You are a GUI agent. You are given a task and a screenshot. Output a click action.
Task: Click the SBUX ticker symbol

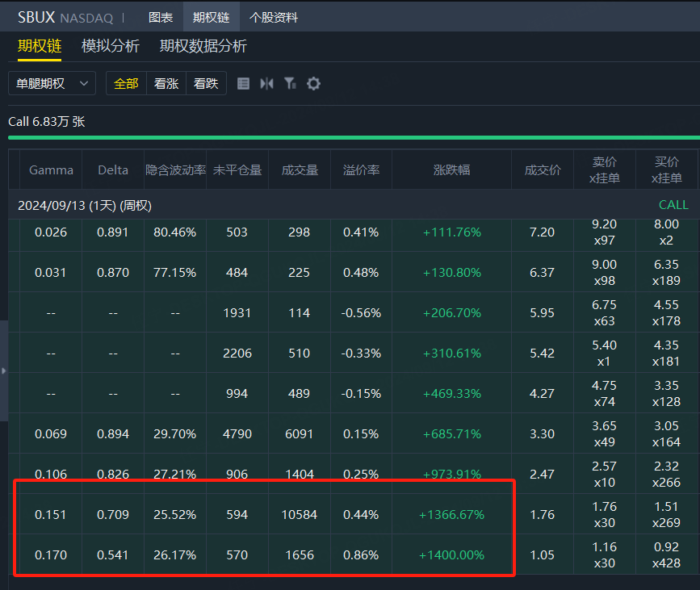[x=36, y=18]
